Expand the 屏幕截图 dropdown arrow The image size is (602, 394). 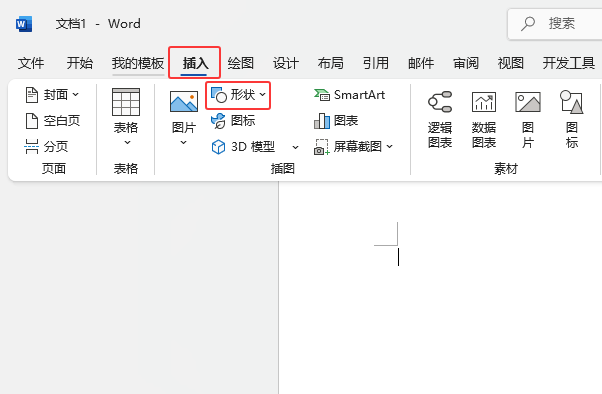[390, 146]
